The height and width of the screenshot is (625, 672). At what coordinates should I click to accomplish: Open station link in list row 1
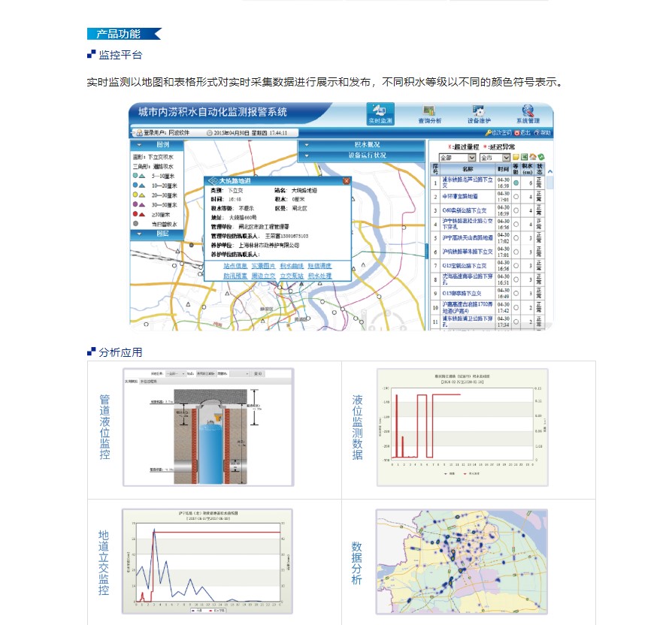pyautogui.click(x=467, y=183)
